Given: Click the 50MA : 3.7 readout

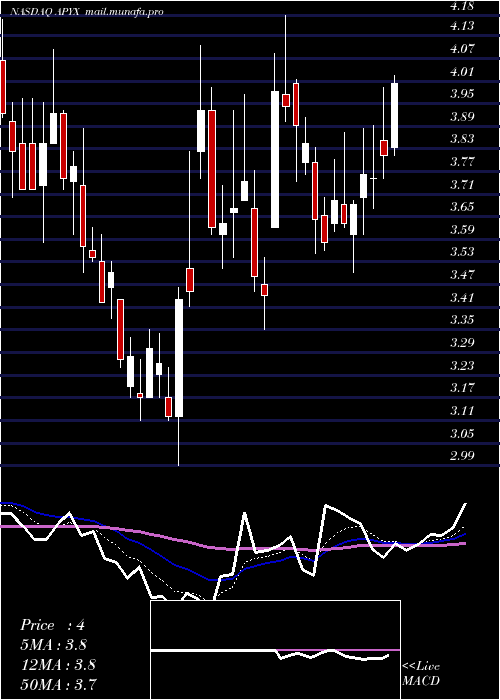Looking at the screenshot, I should [58, 684].
